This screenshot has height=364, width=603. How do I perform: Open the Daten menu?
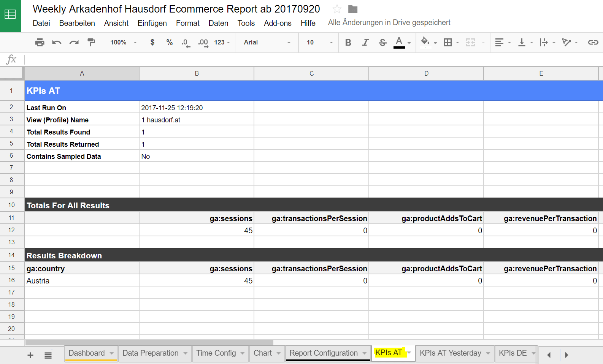pos(219,23)
